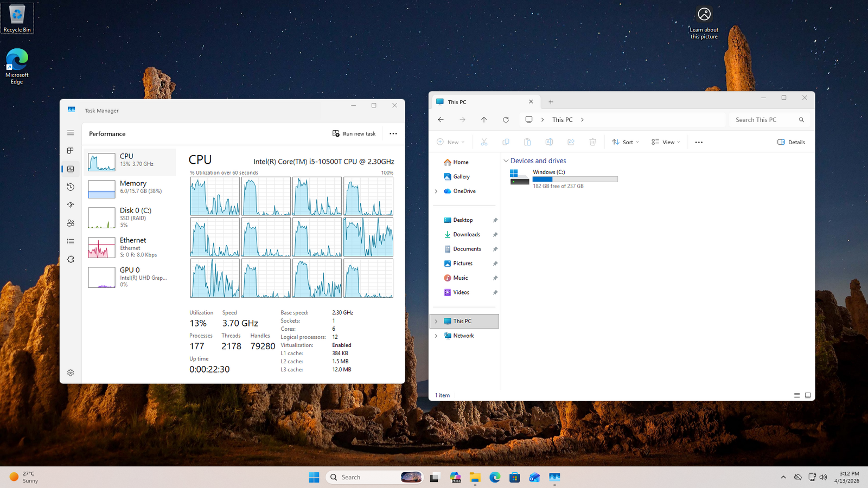Toggle the Details pane in File Explorer
Screen dimensions: 868x488
[x=791, y=142]
